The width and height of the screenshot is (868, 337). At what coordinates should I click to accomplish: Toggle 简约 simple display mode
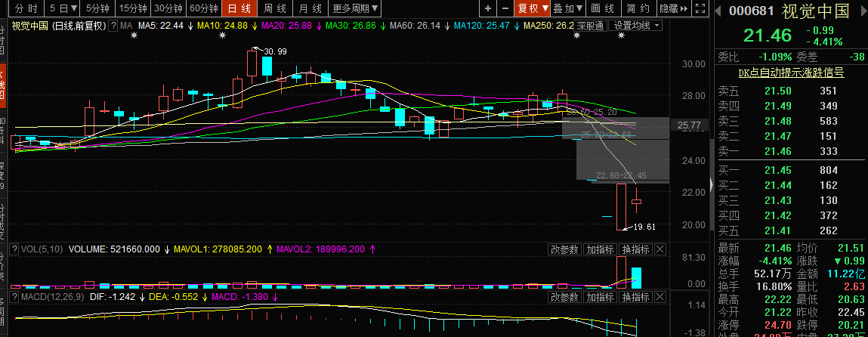coord(638,9)
